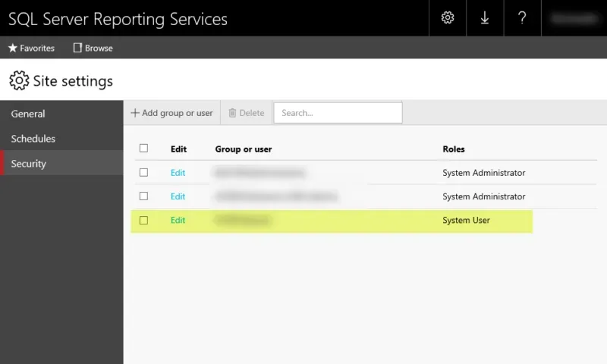Check the first System Administrator row checkbox
The height and width of the screenshot is (364, 607).
(143, 172)
